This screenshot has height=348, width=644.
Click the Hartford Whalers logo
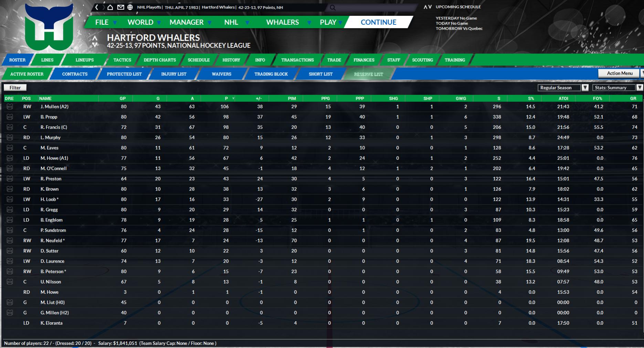(49, 28)
